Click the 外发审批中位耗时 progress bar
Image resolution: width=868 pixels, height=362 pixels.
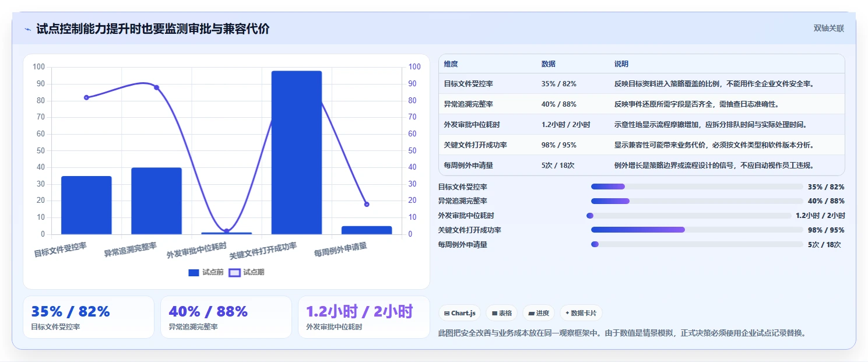click(688, 216)
